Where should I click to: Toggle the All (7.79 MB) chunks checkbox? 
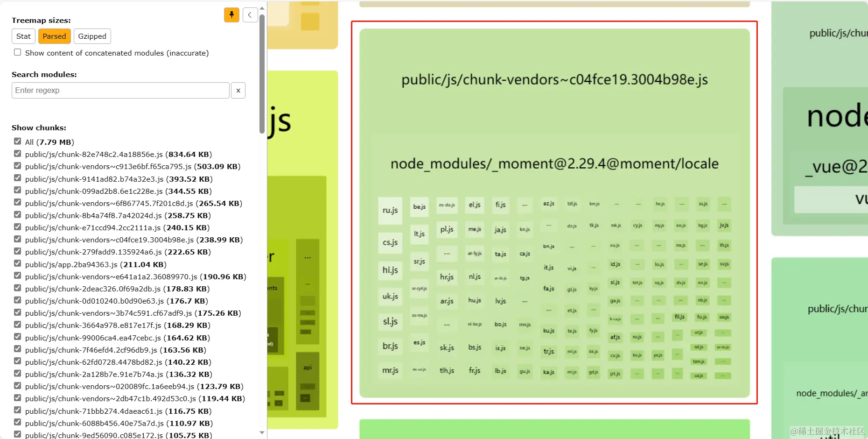[18, 142]
